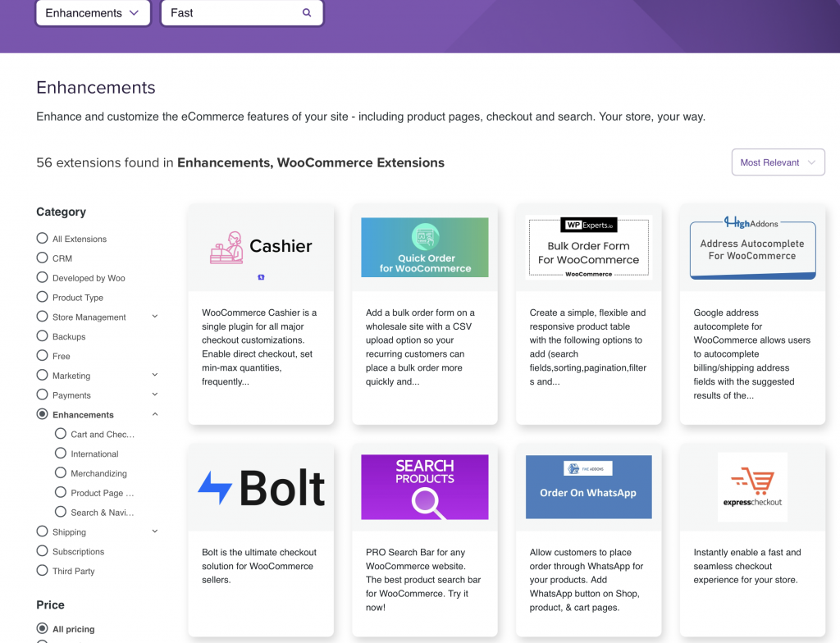Open Google address autocomplete description
The width and height of the screenshot is (840, 643).
[752, 353]
